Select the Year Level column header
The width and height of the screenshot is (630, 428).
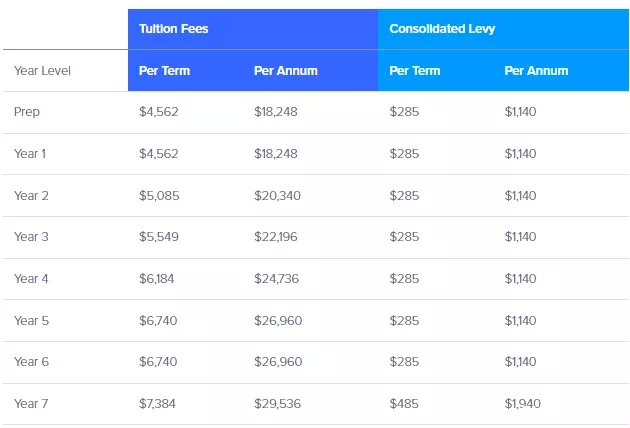pos(42,71)
